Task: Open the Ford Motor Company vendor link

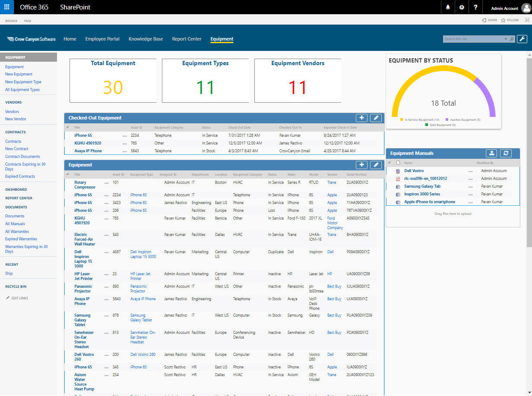Action: pos(335,223)
